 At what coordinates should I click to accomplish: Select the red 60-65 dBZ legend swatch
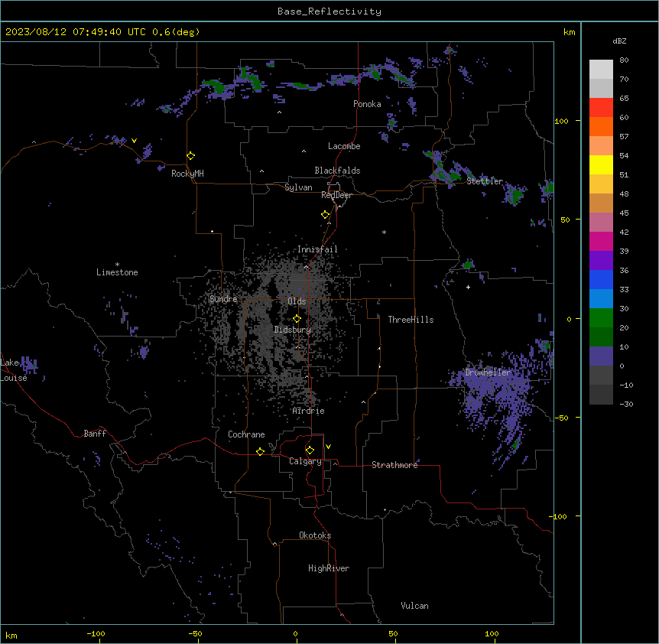601,108
